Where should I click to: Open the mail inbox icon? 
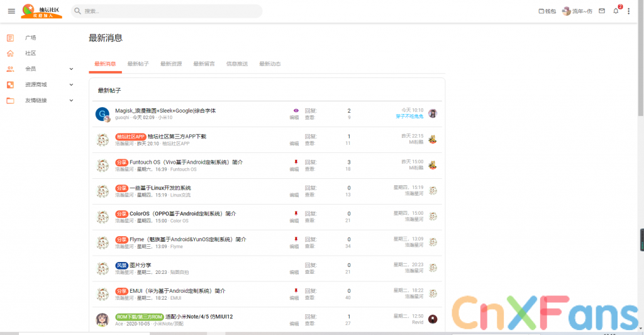click(x=602, y=11)
